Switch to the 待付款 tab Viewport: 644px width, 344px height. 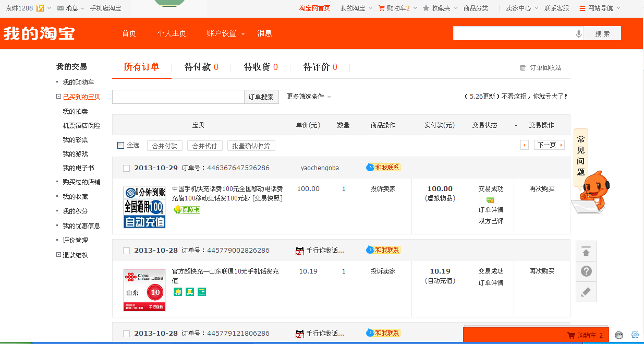click(201, 67)
